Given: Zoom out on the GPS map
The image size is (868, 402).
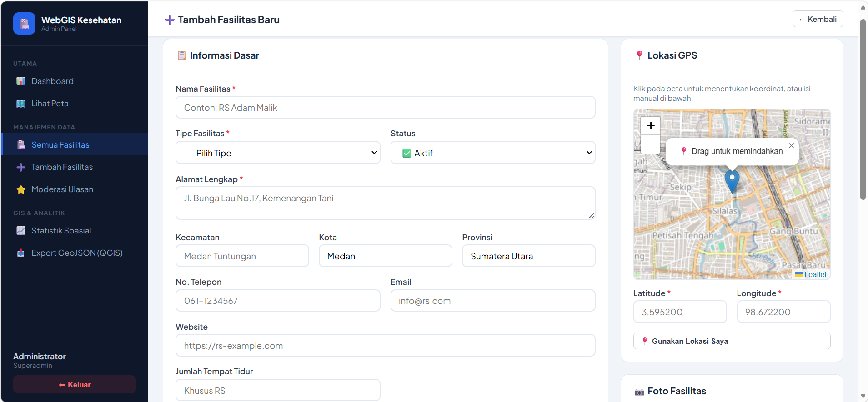Looking at the screenshot, I should pyautogui.click(x=651, y=144).
